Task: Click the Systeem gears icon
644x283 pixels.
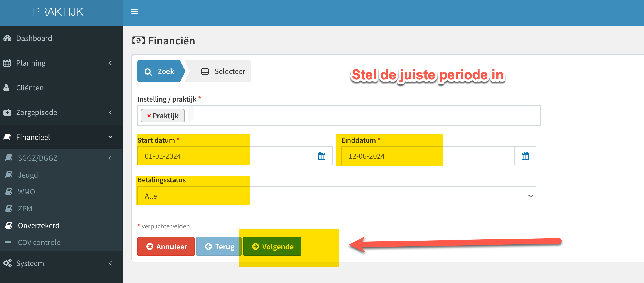Action: click(x=8, y=263)
